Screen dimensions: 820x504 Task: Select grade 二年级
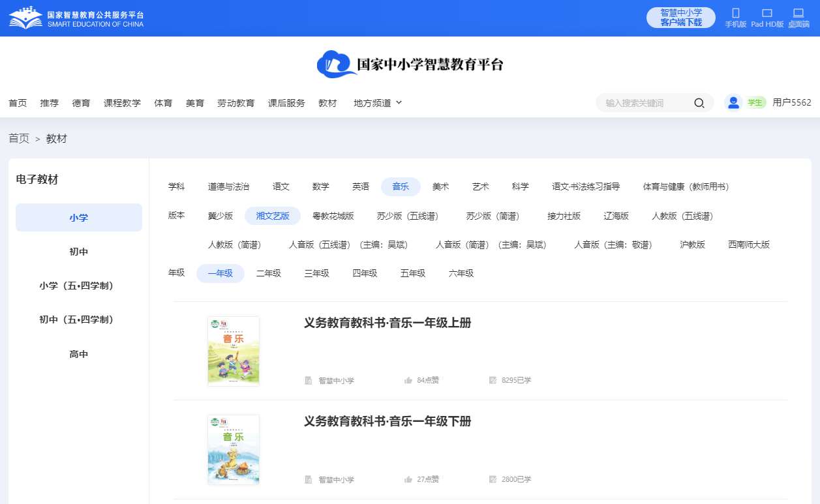(x=269, y=273)
